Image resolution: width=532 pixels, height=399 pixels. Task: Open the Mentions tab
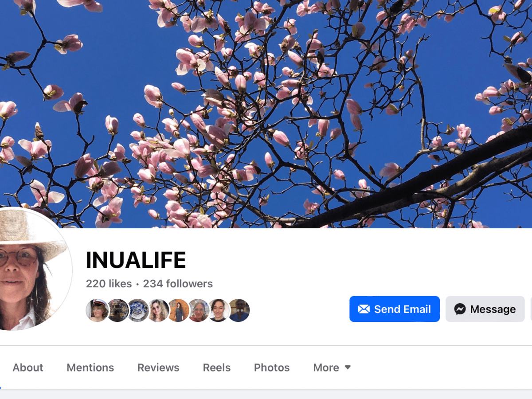click(90, 368)
